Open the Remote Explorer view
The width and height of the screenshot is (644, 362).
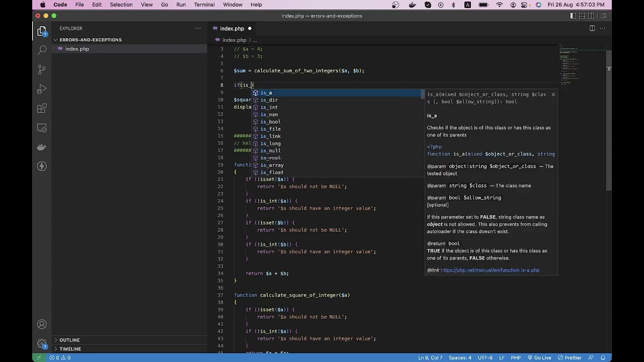point(42,128)
